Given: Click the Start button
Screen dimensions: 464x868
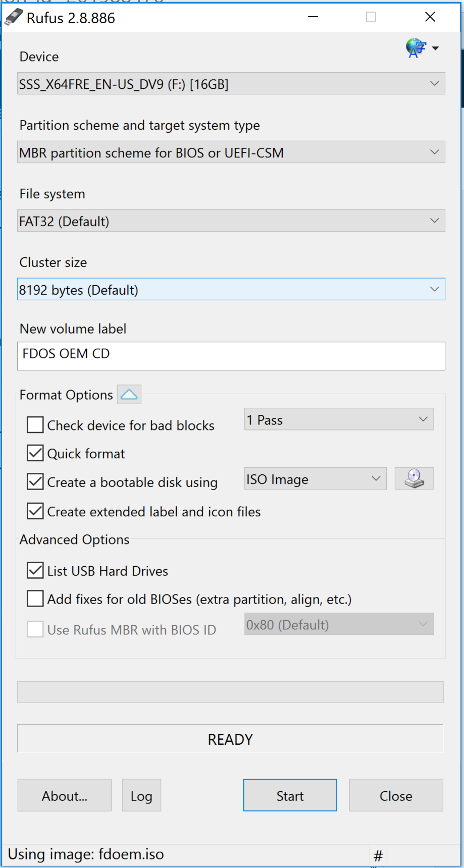Looking at the screenshot, I should (x=290, y=795).
